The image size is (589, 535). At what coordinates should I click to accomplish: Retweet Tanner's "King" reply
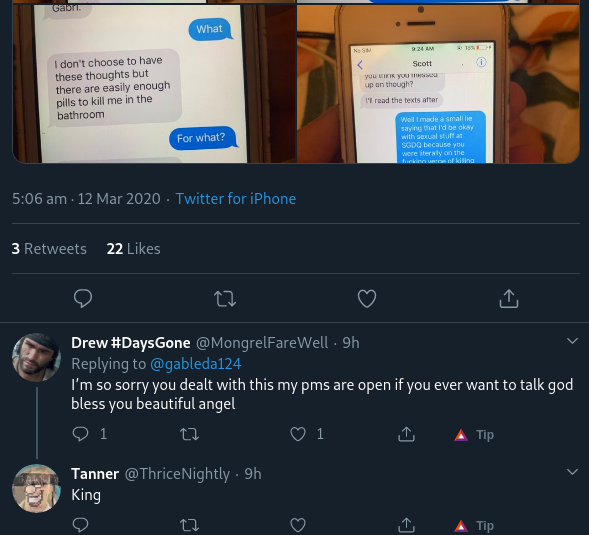pyautogui.click(x=189, y=525)
